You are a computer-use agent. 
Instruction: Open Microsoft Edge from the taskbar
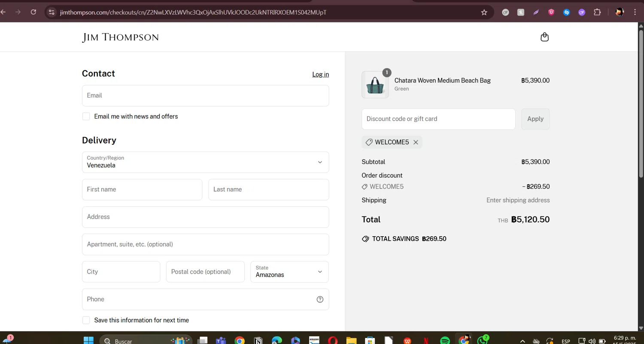click(277, 341)
